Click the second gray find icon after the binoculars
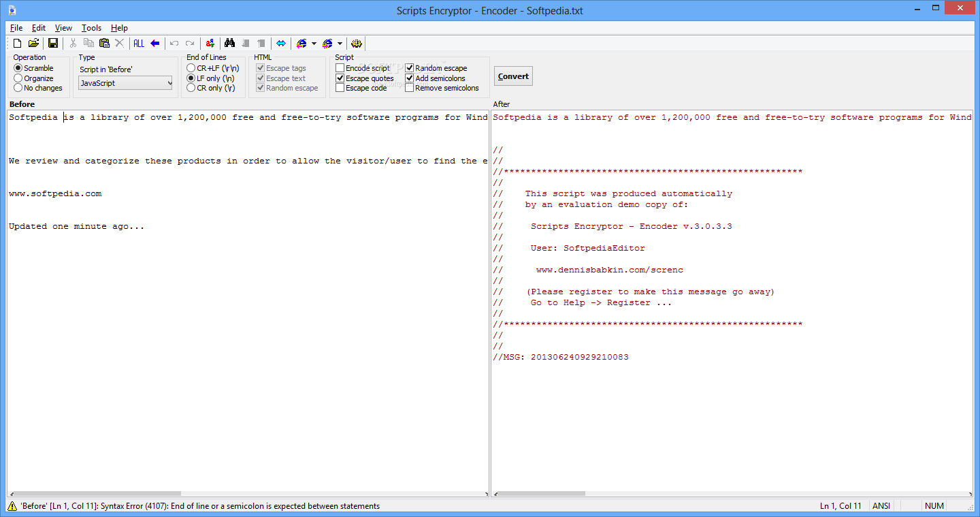This screenshot has height=517, width=980. click(261, 43)
